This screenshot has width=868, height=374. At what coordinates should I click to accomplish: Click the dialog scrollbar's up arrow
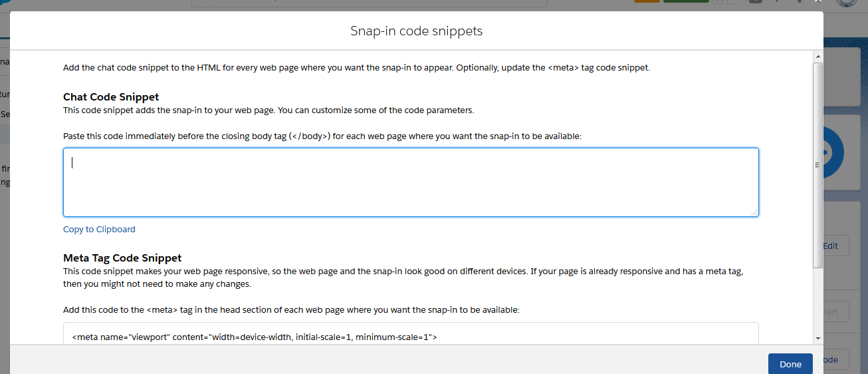(x=817, y=58)
